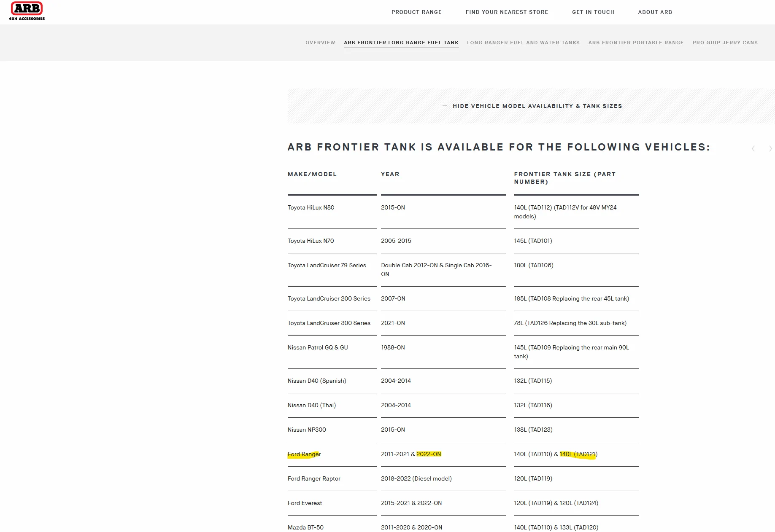Collapse Hide Vehicle Model Availability & Tank Sizes
Viewport: 775px width, 532px height.
532,106
